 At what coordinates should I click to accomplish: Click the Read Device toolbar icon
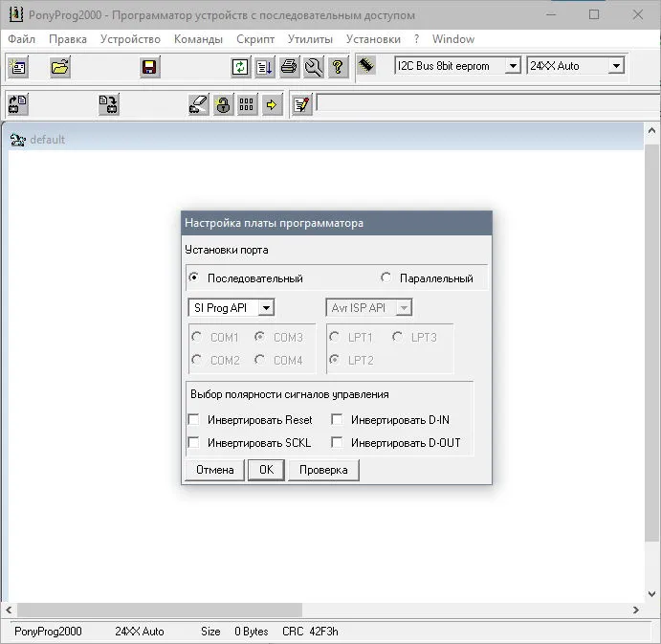18,104
